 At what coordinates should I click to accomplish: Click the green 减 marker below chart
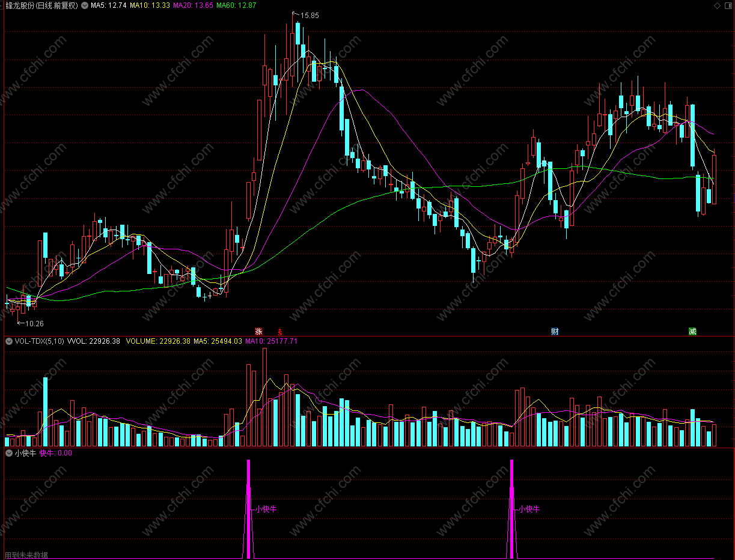click(692, 332)
